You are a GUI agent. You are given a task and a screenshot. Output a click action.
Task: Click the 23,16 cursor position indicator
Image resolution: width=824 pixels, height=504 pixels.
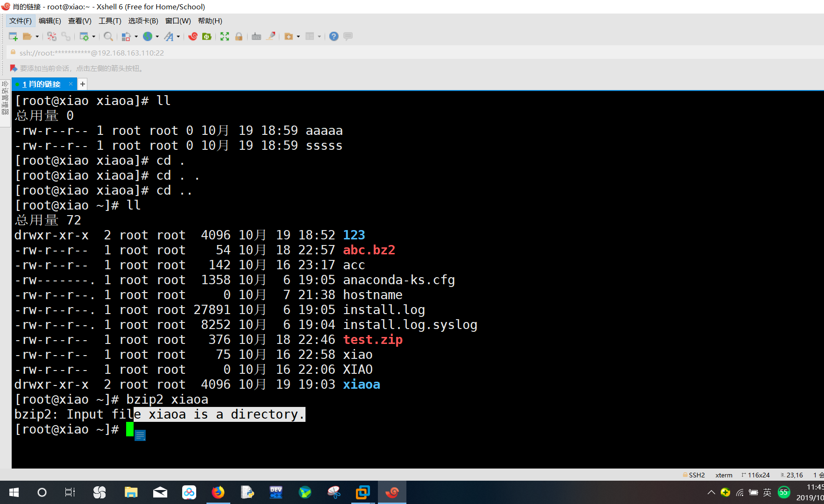pyautogui.click(x=792, y=475)
